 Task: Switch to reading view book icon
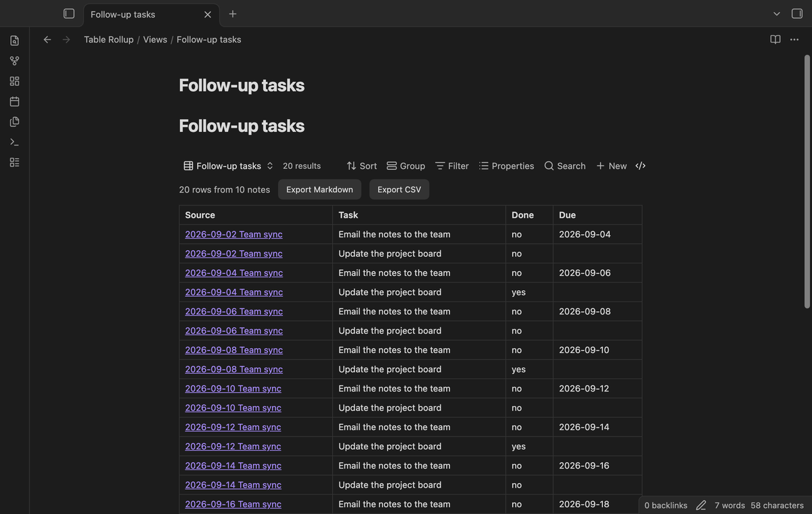point(775,39)
